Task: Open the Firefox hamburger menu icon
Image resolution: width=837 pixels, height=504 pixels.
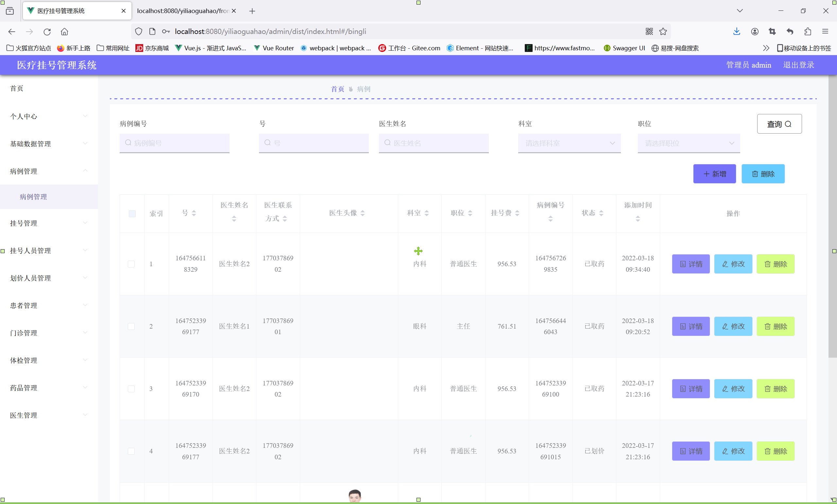Action: click(825, 32)
